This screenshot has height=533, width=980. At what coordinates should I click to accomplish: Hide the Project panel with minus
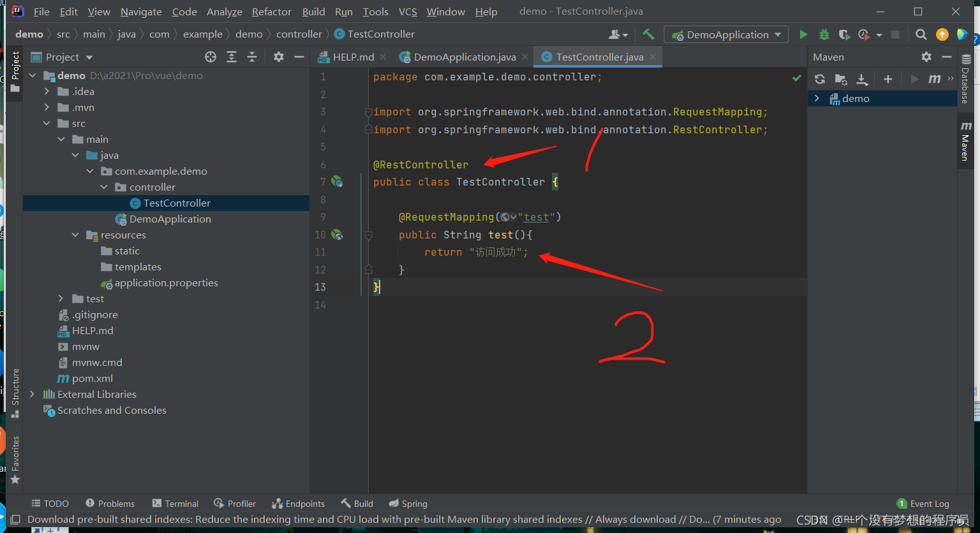pos(299,57)
